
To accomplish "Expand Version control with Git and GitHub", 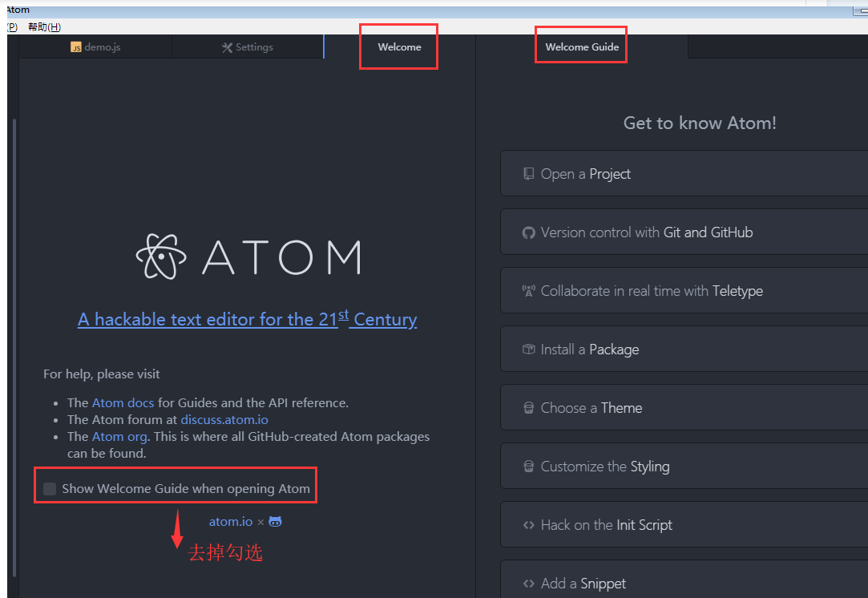I will pos(684,232).
